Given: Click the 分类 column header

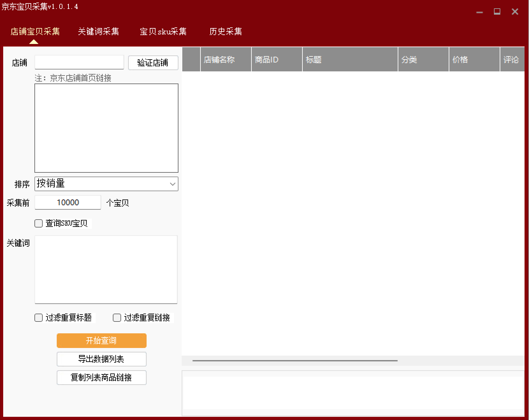Looking at the screenshot, I should (x=424, y=60).
